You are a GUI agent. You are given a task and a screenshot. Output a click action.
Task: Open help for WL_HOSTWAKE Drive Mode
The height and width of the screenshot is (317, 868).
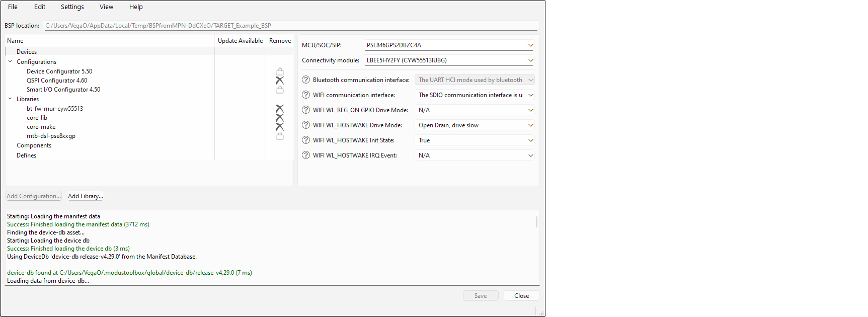click(306, 125)
